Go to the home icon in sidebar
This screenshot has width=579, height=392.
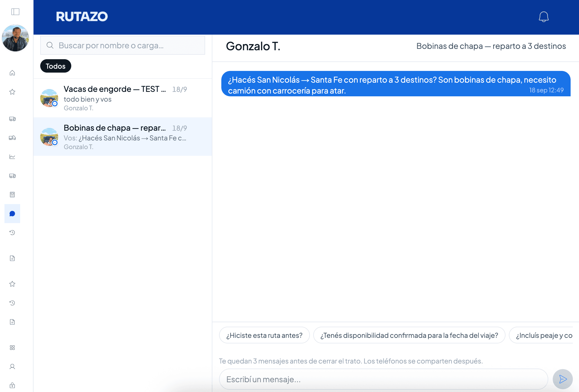click(12, 73)
